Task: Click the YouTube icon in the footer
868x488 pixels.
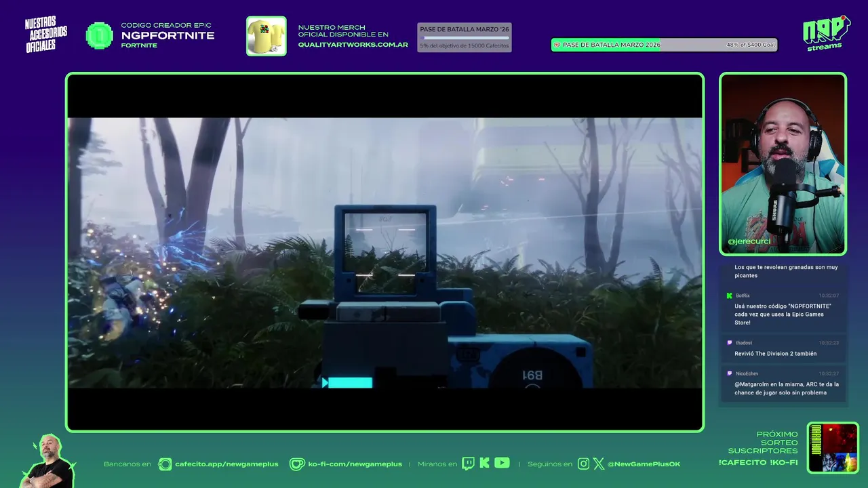Action: pos(502,463)
